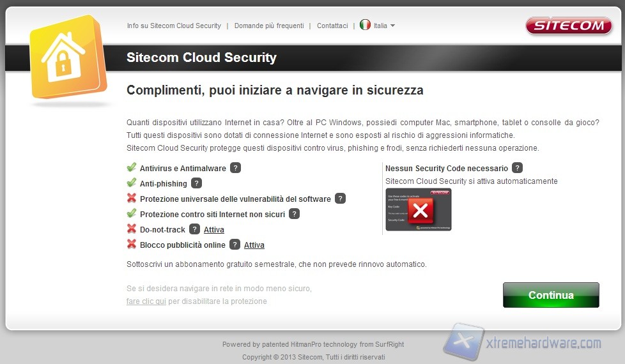Open Info su Sitecom Cloud Security
This screenshot has height=364, width=625.
pyautogui.click(x=174, y=26)
